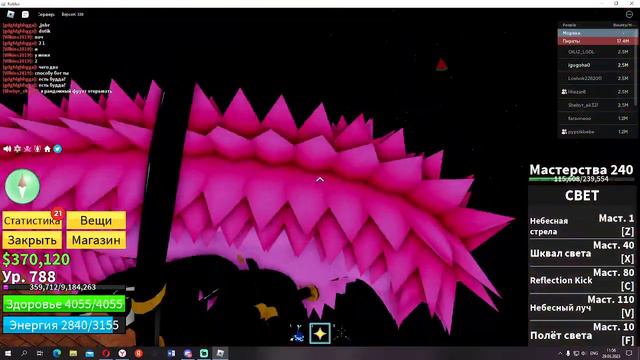This screenshot has width=640, height=360.
Task: Click the Небесный луч [V] skill
Action: (582, 307)
